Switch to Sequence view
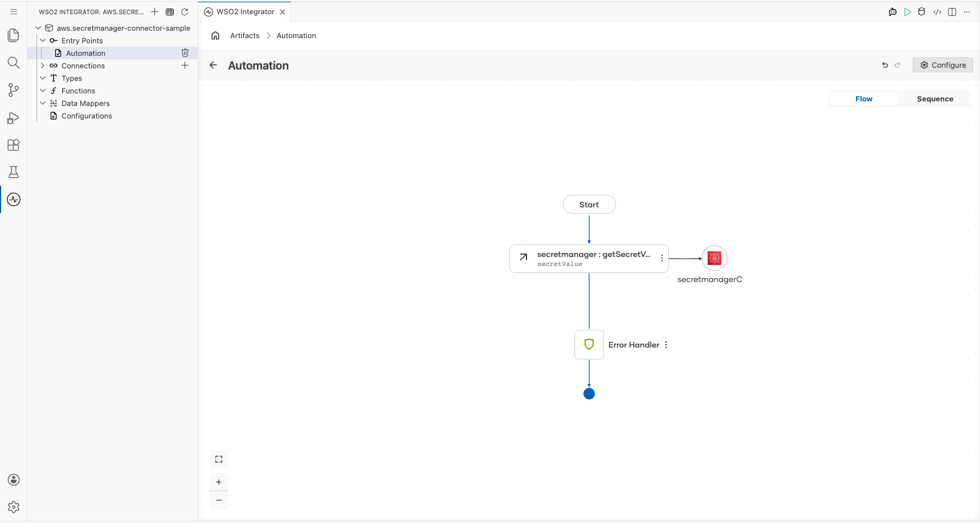The height and width of the screenshot is (523, 980). (x=935, y=99)
